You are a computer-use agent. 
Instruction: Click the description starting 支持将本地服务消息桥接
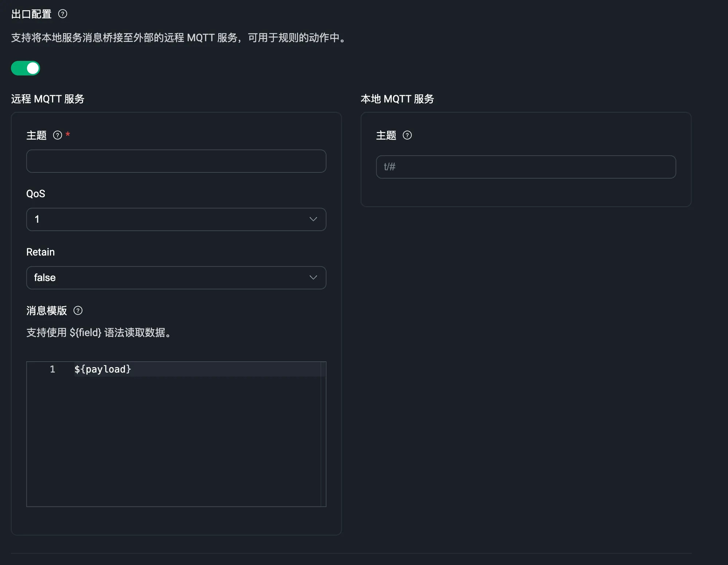[x=179, y=38]
